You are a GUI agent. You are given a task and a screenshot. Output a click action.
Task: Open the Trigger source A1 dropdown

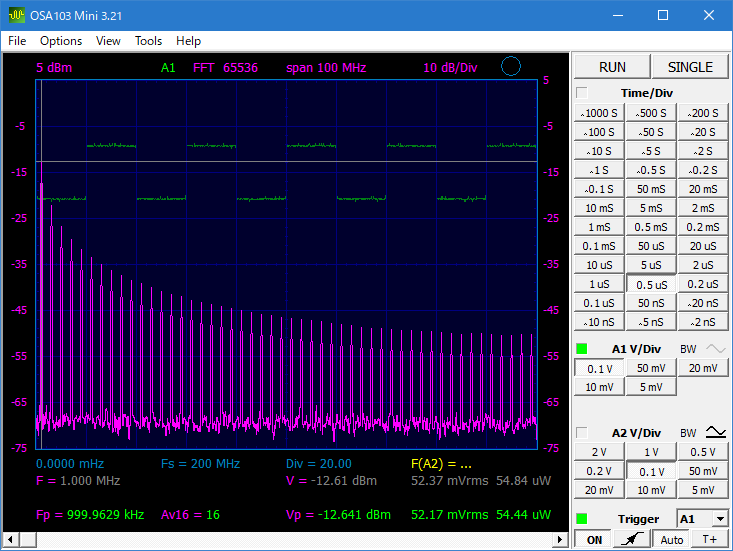coord(720,519)
